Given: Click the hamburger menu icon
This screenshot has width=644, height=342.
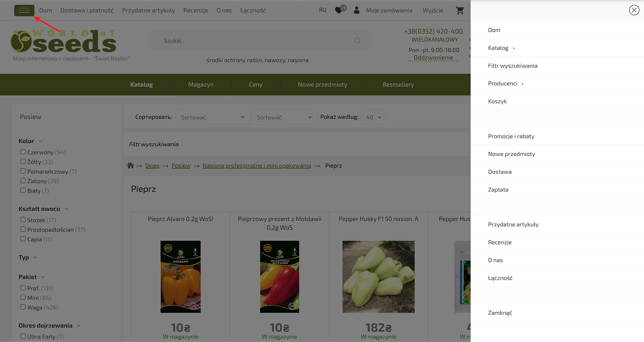Looking at the screenshot, I should (x=24, y=10).
